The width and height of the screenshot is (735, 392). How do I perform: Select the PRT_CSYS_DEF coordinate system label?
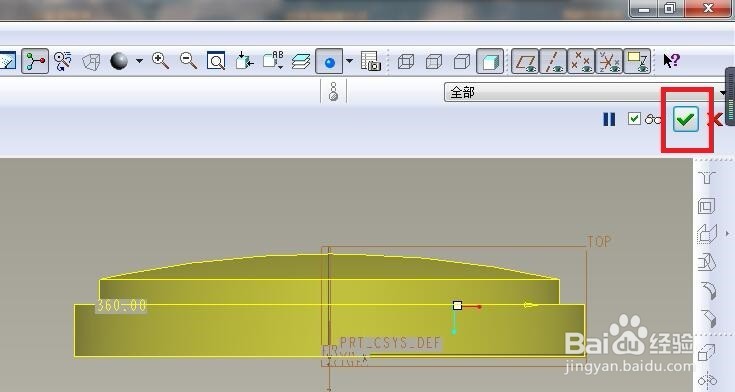(x=390, y=343)
